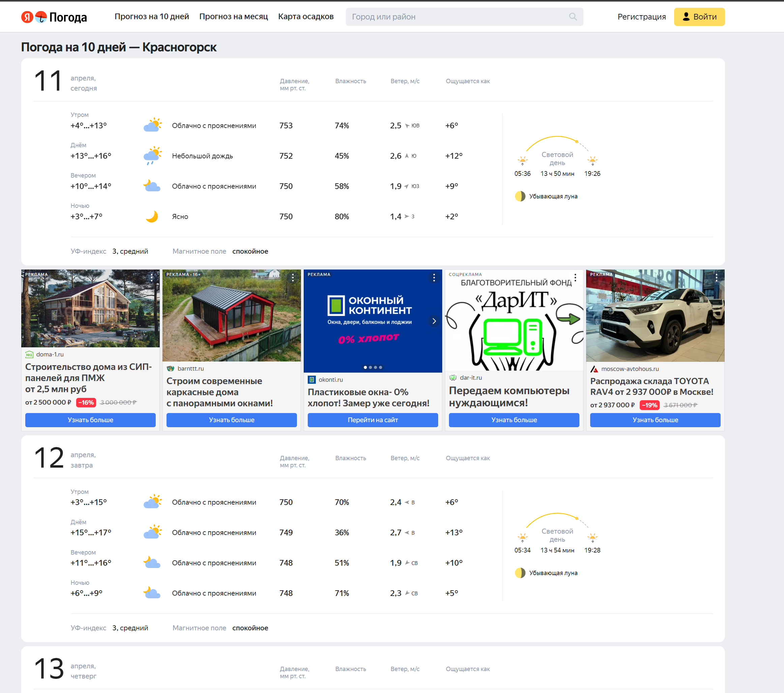
Task: Click the user icon inside the Войти button
Action: click(x=686, y=17)
